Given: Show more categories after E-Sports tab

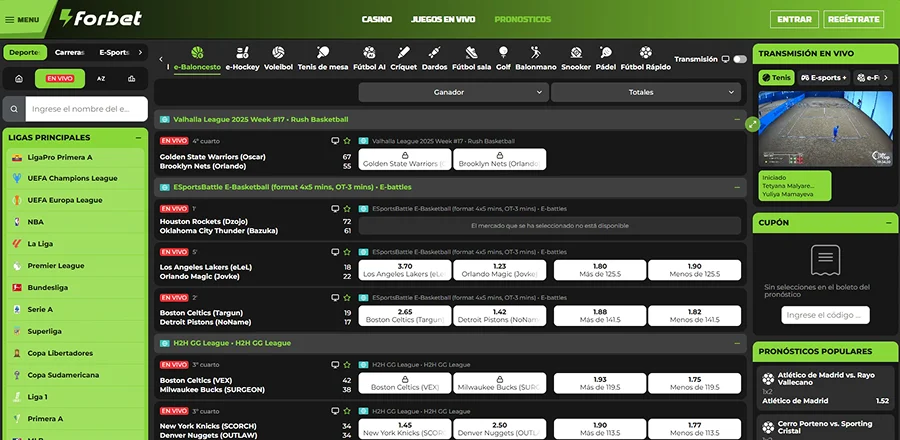Looking at the screenshot, I should (140, 52).
